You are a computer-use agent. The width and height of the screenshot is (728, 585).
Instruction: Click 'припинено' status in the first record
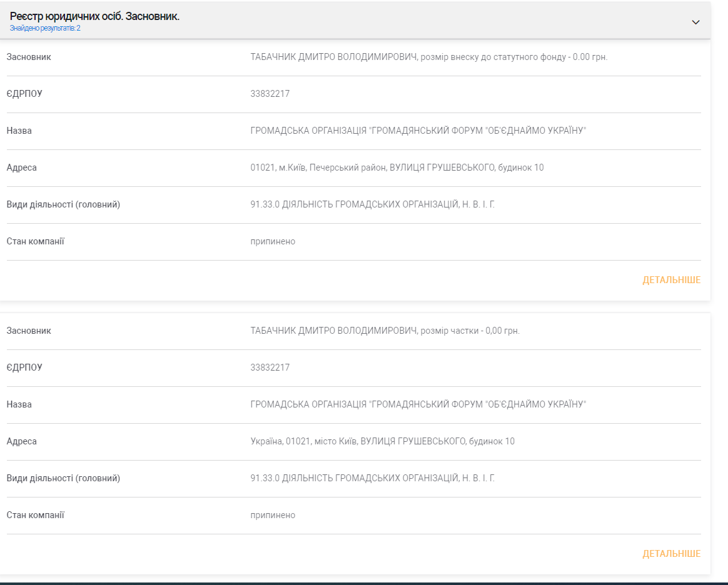point(273,241)
